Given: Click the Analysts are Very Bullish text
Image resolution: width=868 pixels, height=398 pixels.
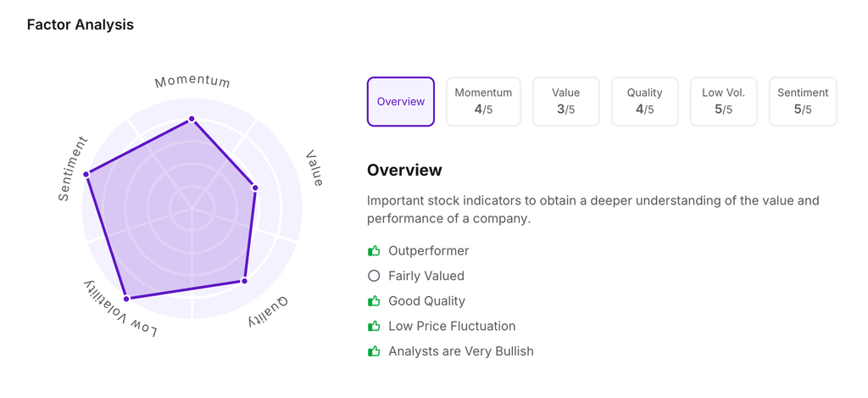Looking at the screenshot, I should 460,351.
